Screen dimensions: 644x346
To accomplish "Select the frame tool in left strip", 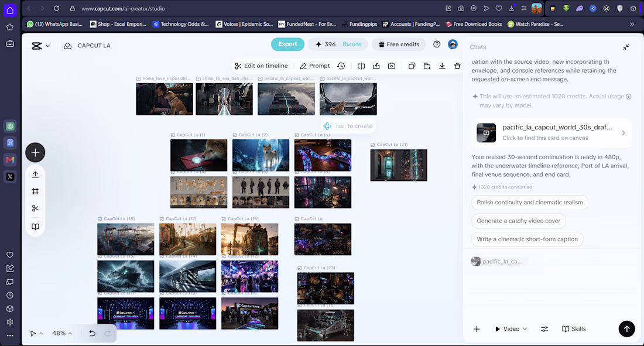I will coord(35,191).
